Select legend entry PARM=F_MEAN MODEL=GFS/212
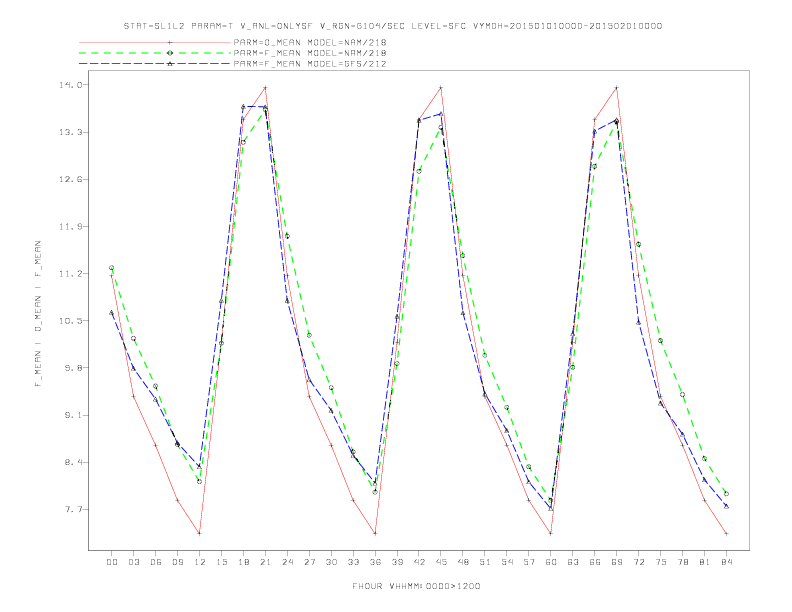Image resolution: width=792 pixels, height=612 pixels. [x=310, y=64]
